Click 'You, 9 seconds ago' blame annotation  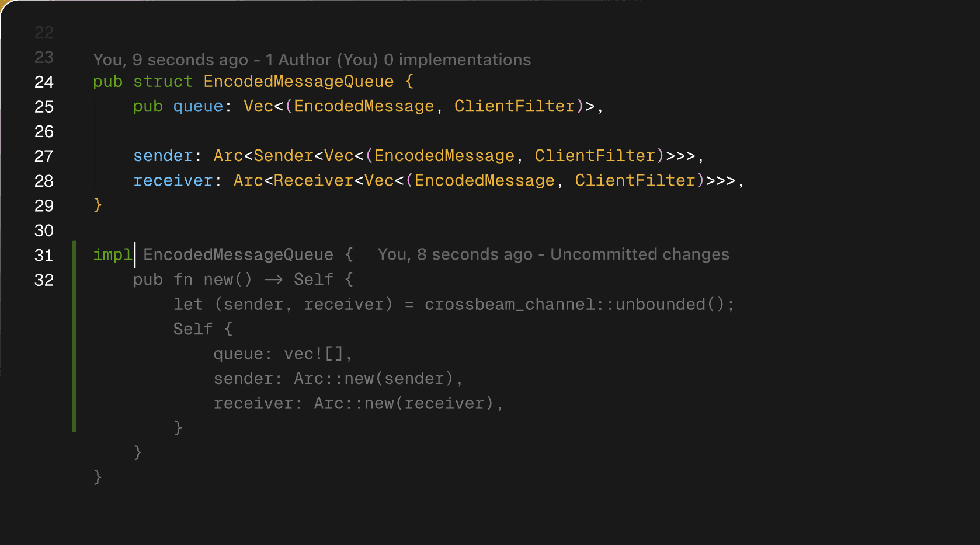(171, 60)
